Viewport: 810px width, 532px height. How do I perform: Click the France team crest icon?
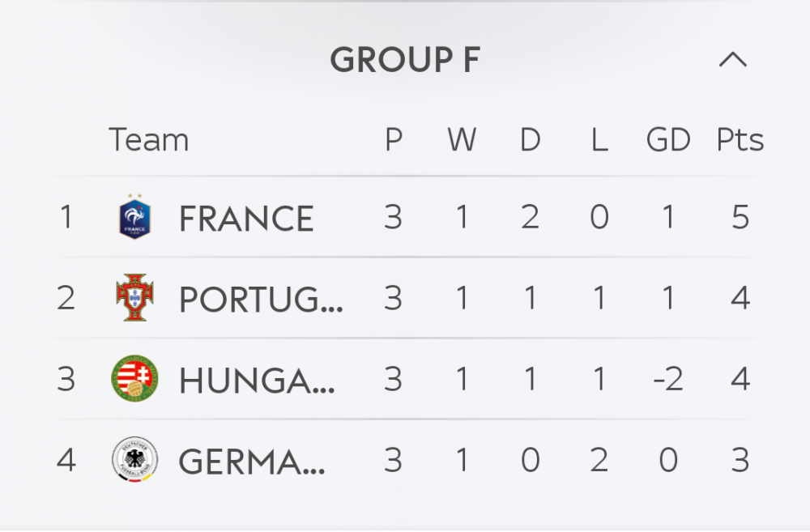pos(134,217)
